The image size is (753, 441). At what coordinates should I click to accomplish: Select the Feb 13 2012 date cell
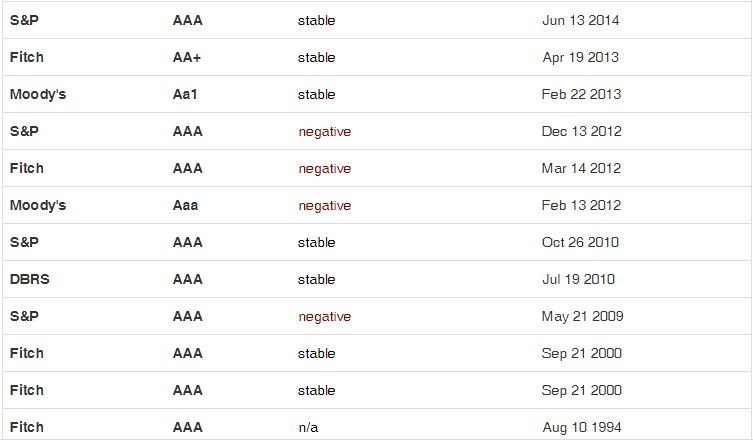[582, 205]
